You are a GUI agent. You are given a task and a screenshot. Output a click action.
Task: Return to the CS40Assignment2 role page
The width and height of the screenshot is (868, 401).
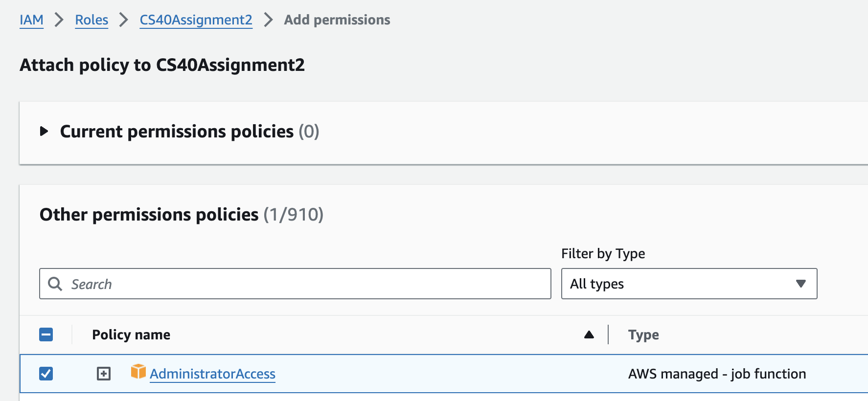196,20
